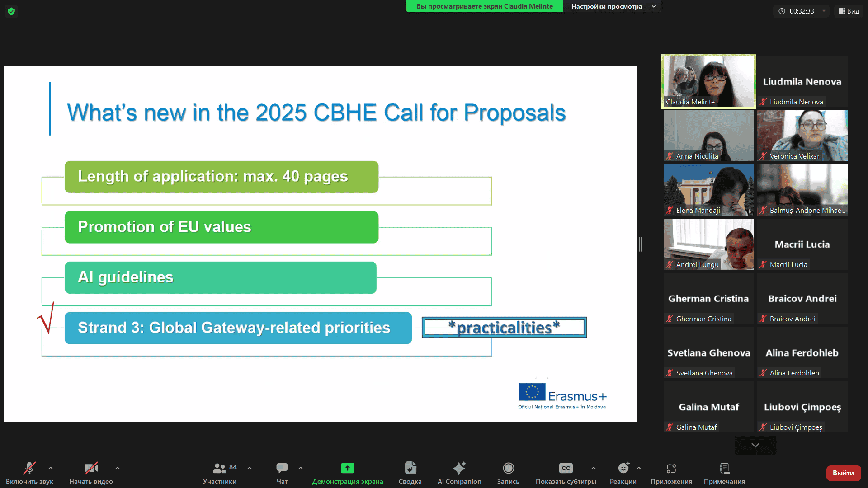Expand audio settings arrow next to microphone
868x488 pixels.
pyautogui.click(x=51, y=468)
